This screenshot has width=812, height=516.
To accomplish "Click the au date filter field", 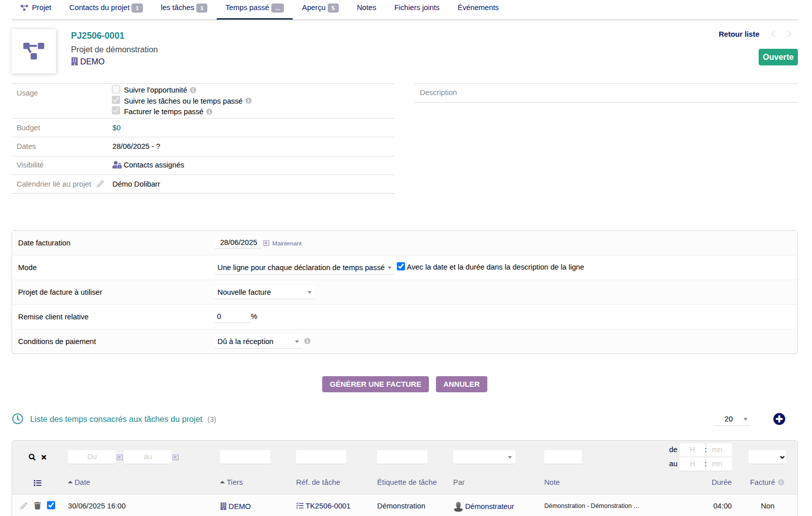I will click(148, 457).
